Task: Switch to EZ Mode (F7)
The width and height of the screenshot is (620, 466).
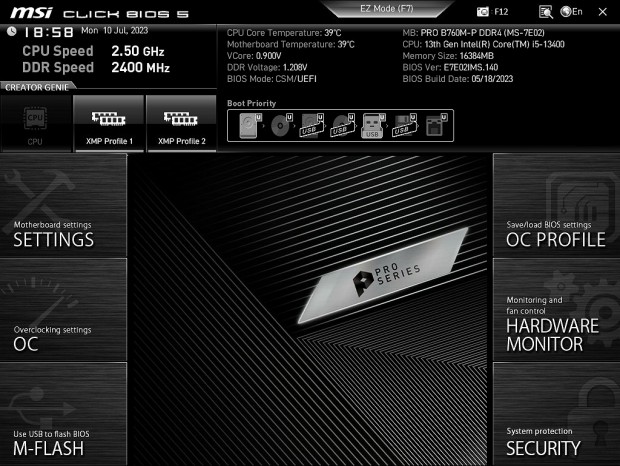Action: pos(386,8)
